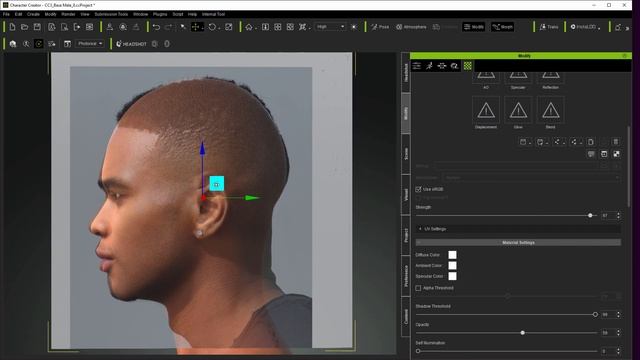Open the Ambient Color swatch

[x=452, y=265]
